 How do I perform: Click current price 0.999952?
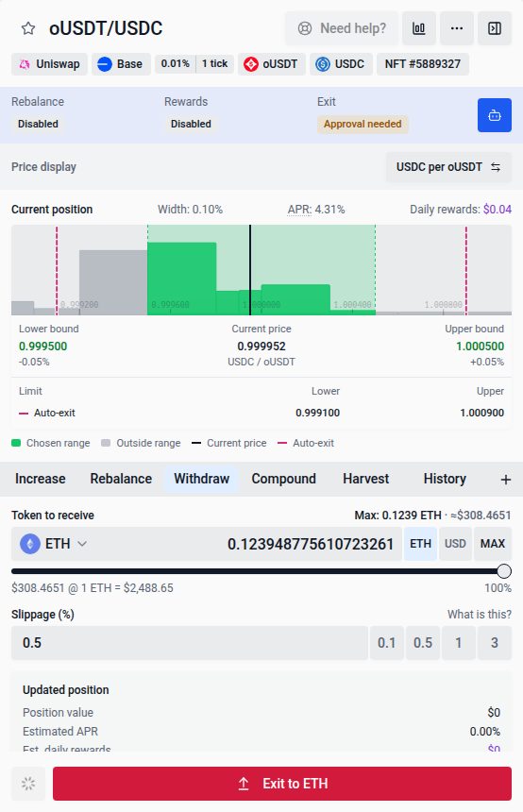point(261,347)
